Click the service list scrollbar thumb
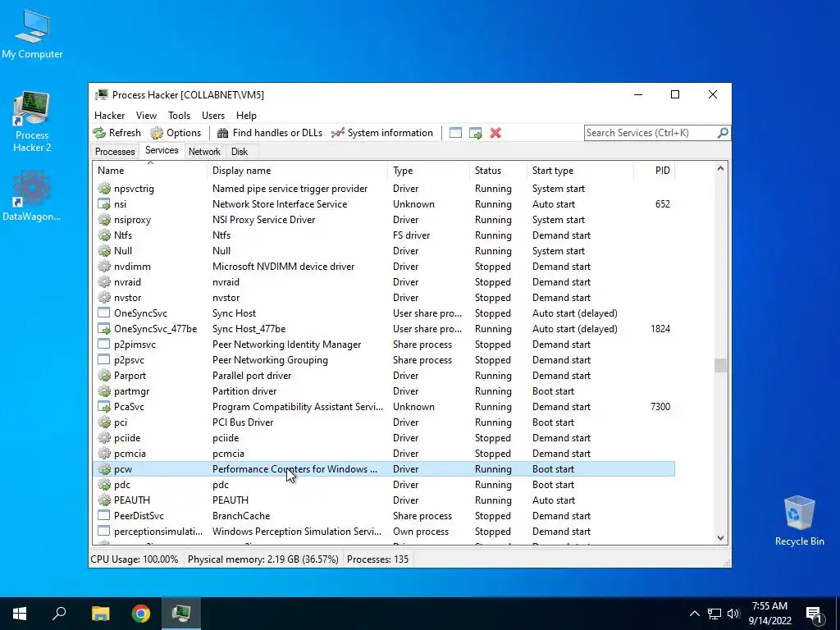 point(720,365)
